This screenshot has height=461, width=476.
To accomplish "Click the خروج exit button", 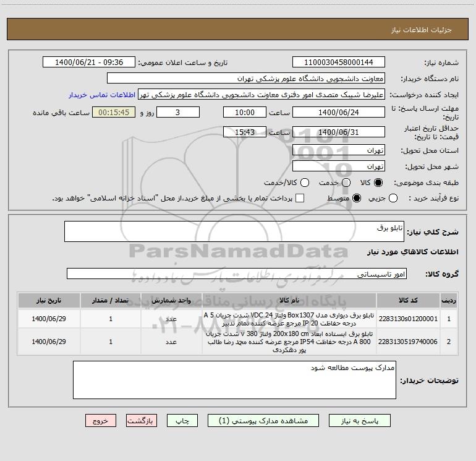I will pos(101,421).
